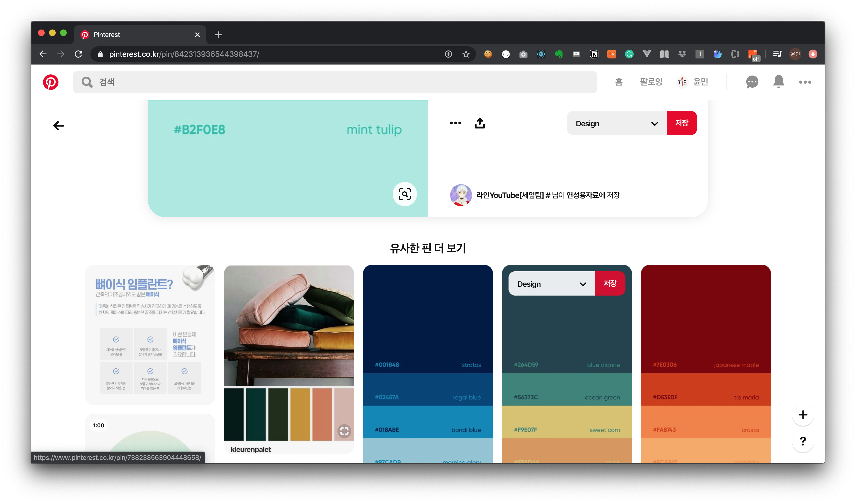Open the messages speech bubble icon

[752, 82]
